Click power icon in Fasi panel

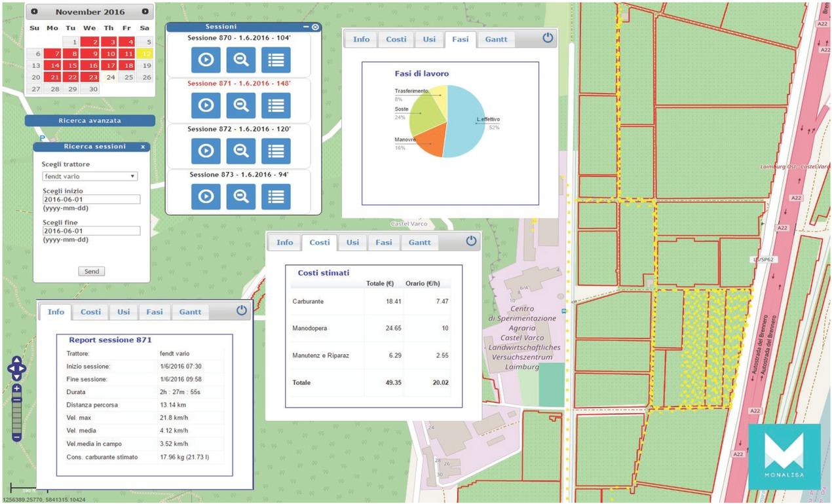tap(548, 38)
